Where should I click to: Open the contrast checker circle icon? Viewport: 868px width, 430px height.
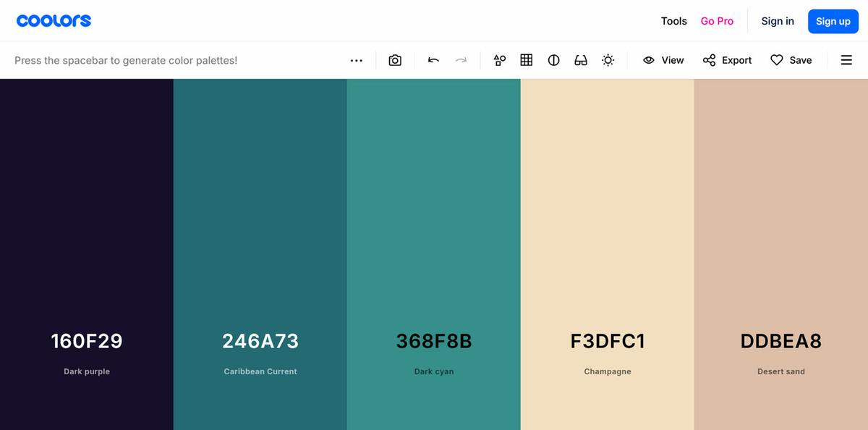(x=553, y=60)
